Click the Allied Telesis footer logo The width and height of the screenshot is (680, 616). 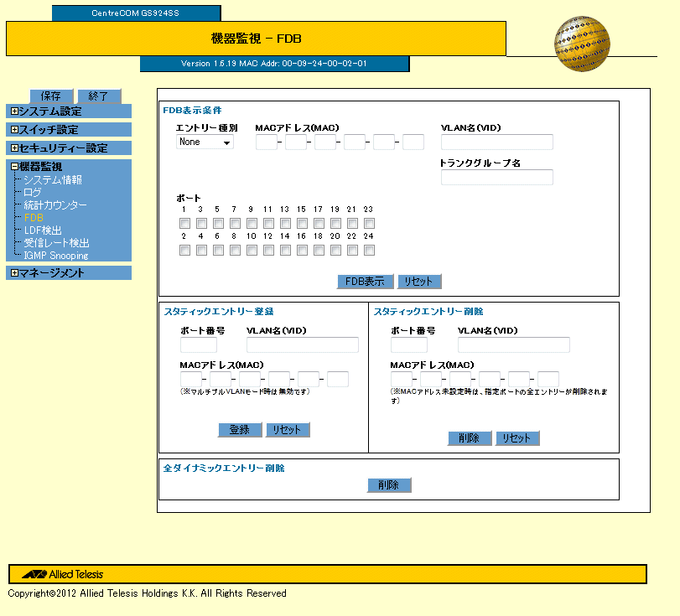[63, 574]
